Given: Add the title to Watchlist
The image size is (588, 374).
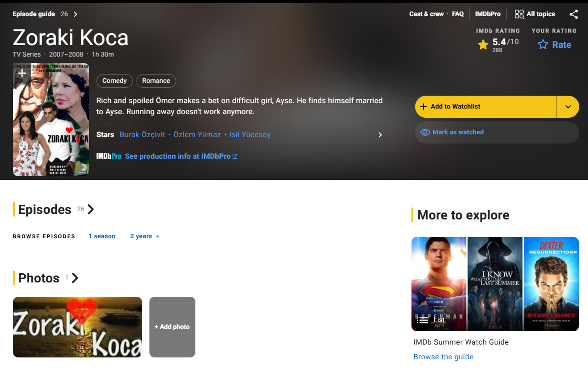Looking at the screenshot, I should point(486,107).
